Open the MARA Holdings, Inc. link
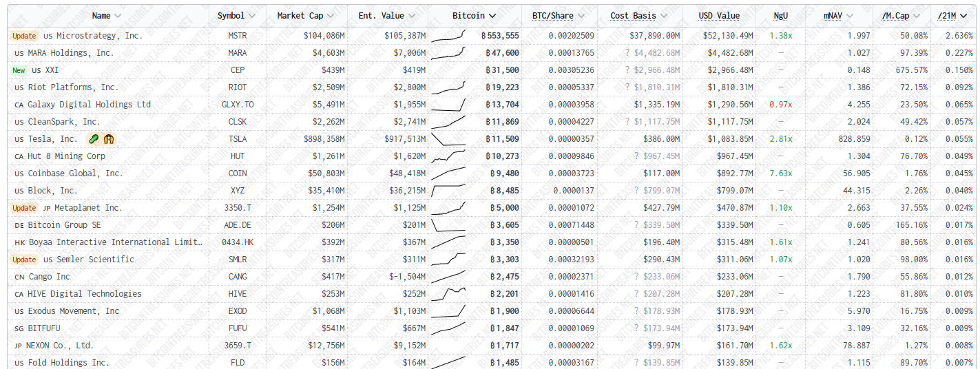This screenshot has width=980, height=369. tap(71, 53)
